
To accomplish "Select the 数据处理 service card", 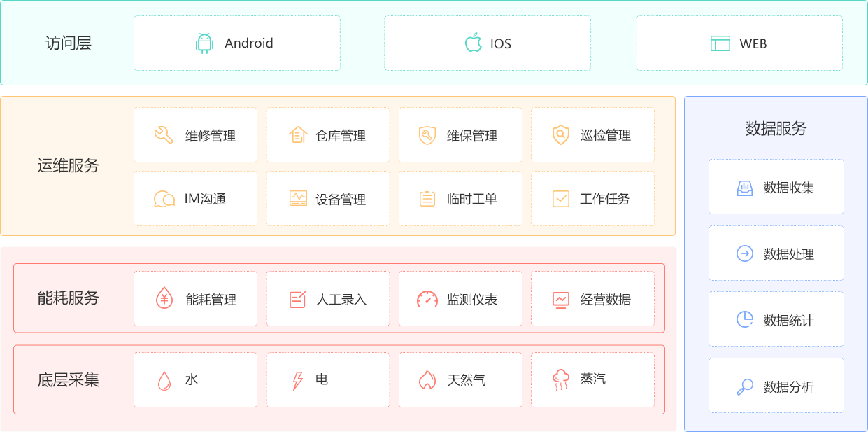I will coord(776,253).
